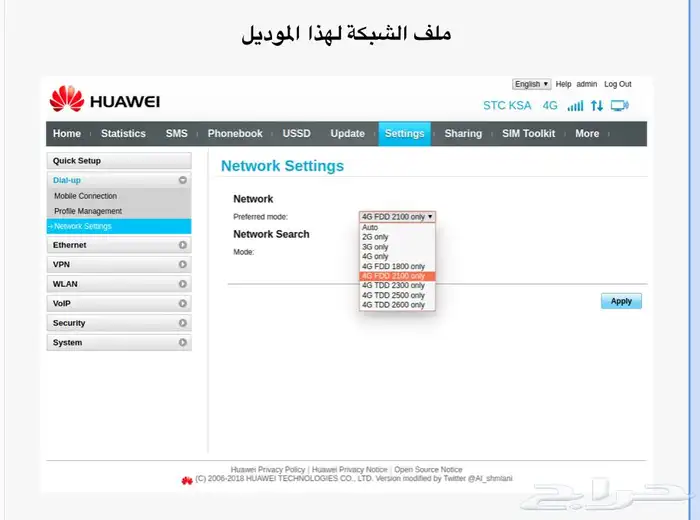Screen dimensions: 700x520
Task: Select 4G FDD 1800 only
Action: [x=397, y=266]
